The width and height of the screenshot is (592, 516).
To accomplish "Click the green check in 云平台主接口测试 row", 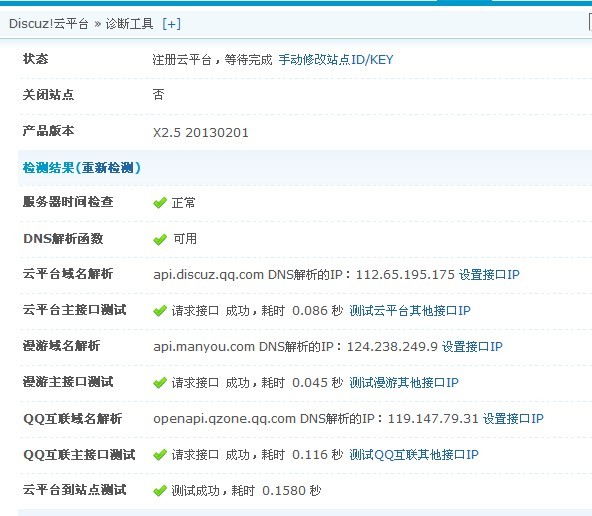I will (x=160, y=311).
